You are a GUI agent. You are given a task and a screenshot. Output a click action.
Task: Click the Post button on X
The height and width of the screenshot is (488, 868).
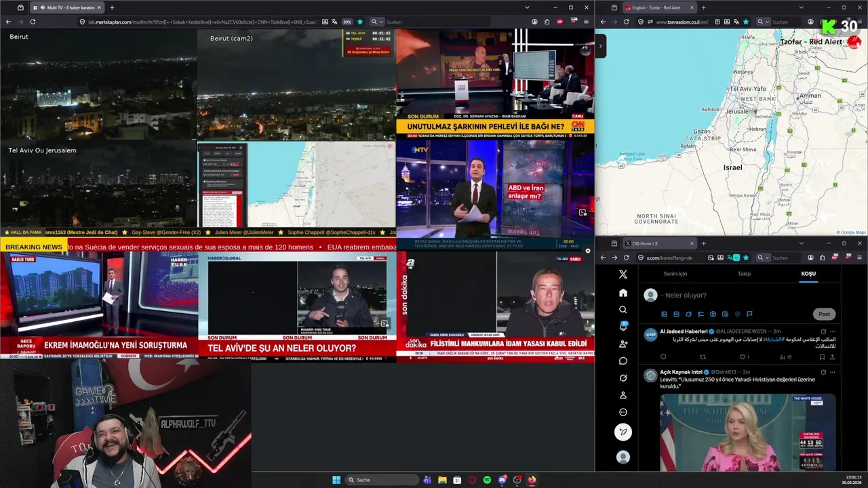click(x=824, y=314)
